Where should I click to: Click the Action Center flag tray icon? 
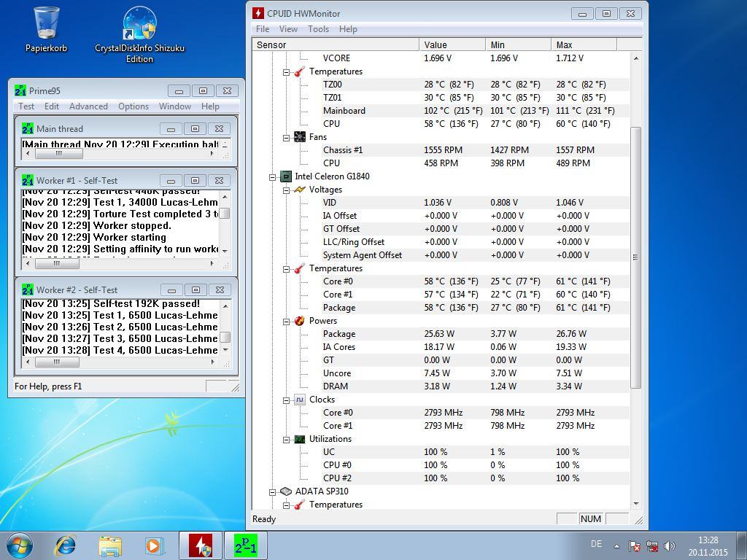(635, 545)
